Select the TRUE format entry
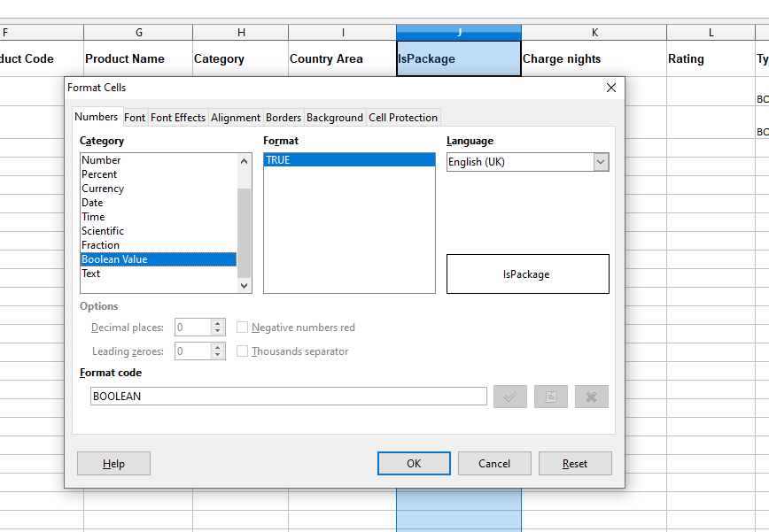 coord(349,160)
